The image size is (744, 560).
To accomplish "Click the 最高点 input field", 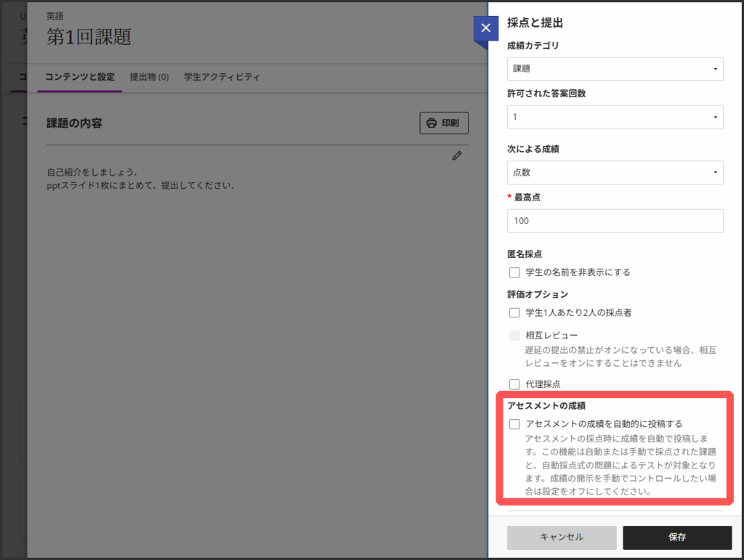I will [615, 221].
